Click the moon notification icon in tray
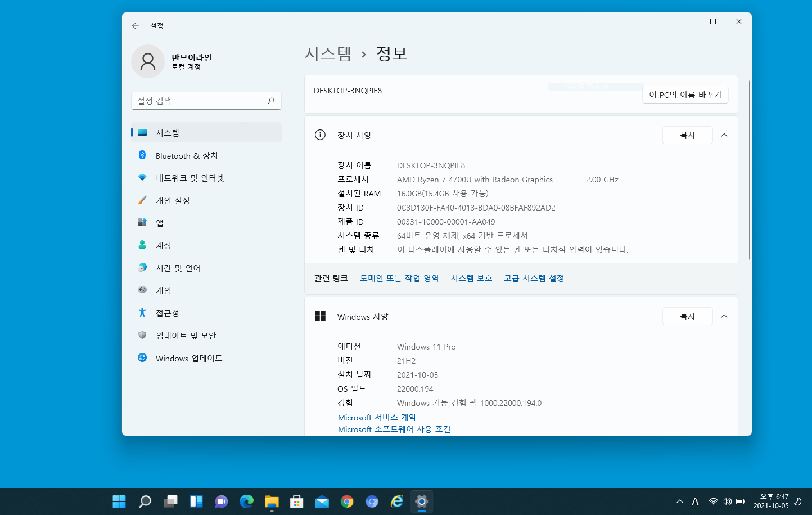 tap(797, 501)
